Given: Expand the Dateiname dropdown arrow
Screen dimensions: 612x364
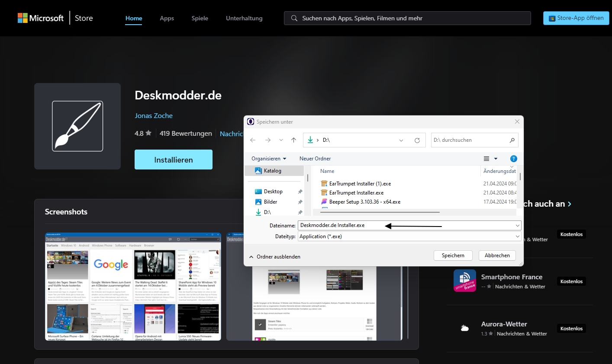Looking at the screenshot, I should pyautogui.click(x=517, y=225).
